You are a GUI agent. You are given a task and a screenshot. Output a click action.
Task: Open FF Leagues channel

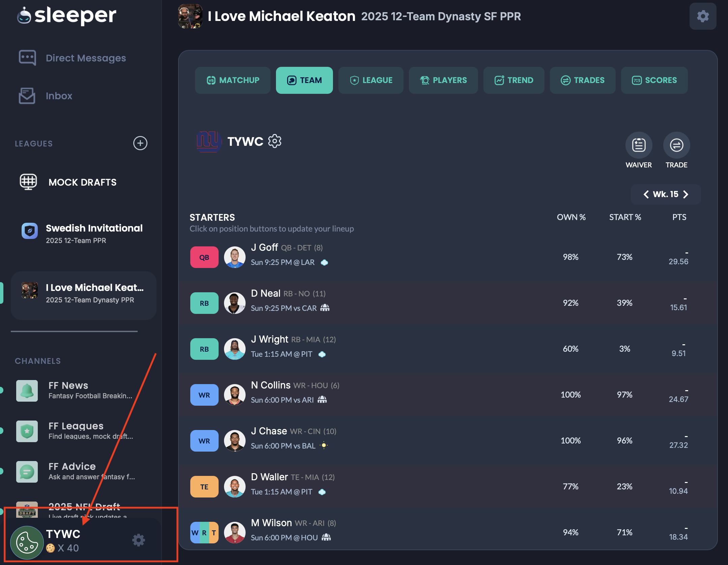click(75, 431)
